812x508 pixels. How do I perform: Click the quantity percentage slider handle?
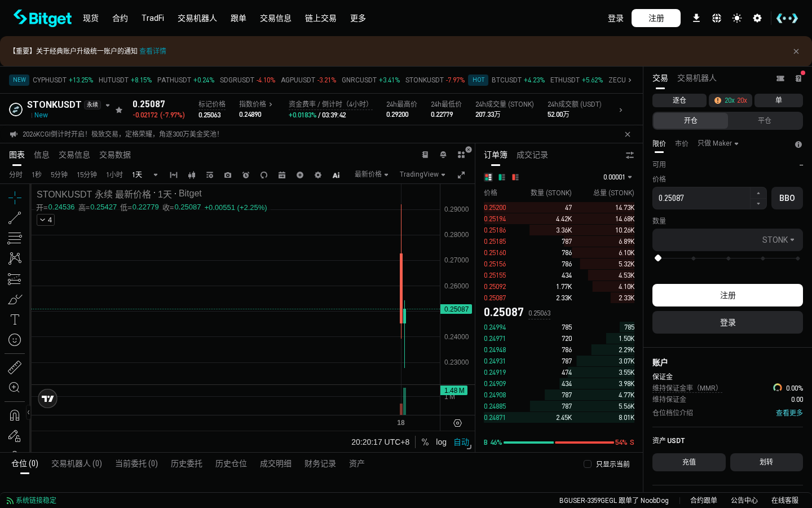pos(658,258)
